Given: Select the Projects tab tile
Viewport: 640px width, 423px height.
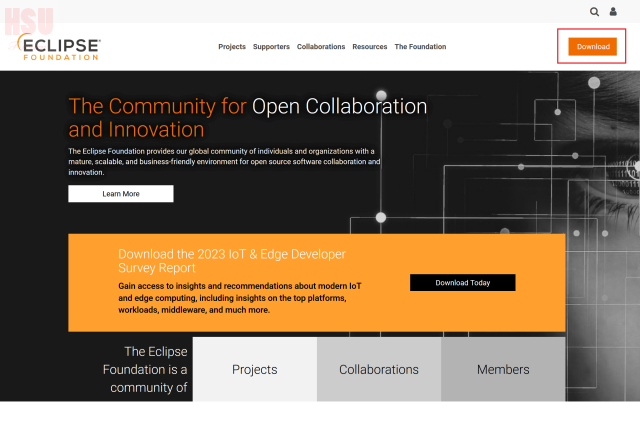Looking at the screenshot, I should click(x=255, y=369).
